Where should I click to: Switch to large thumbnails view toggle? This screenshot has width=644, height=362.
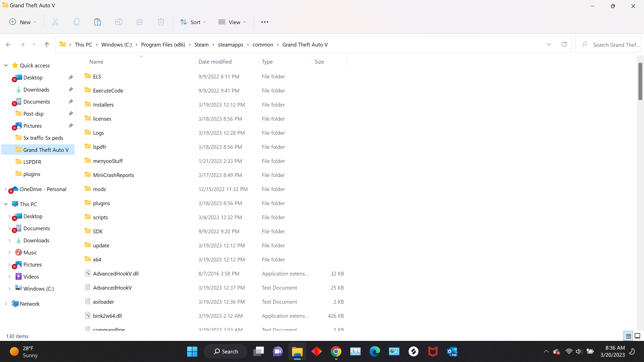coord(637,336)
